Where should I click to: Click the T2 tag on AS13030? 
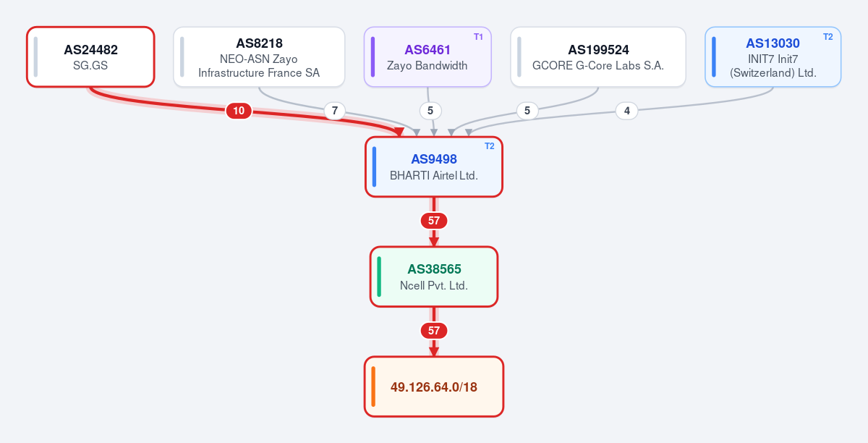(827, 36)
